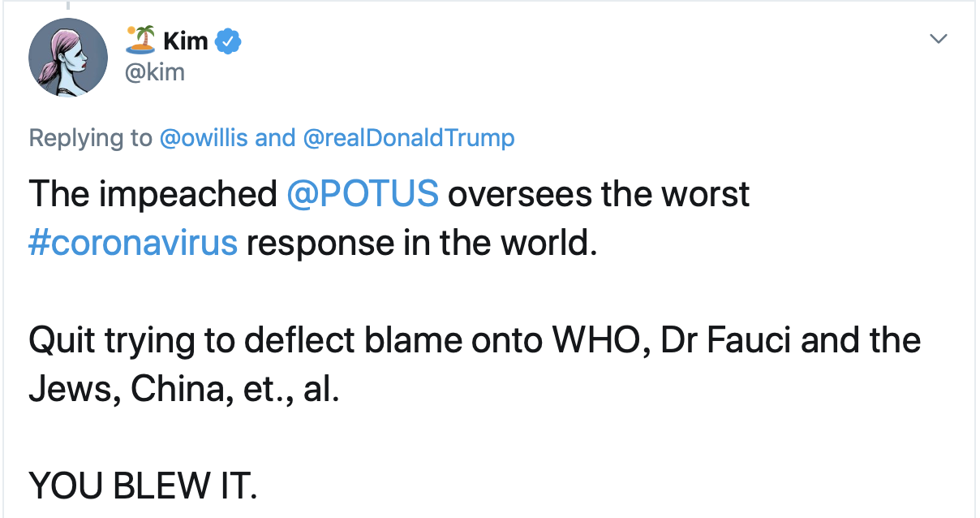980x518 pixels.
Task: Click the text "Jews, China, et., al."
Action: point(183,389)
